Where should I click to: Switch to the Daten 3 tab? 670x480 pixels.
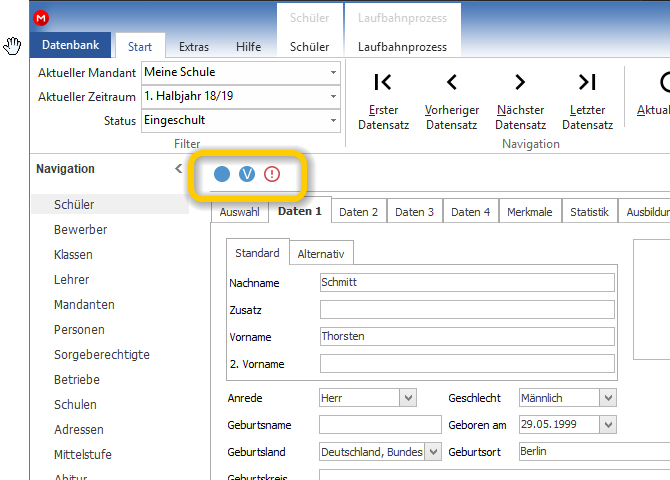[414, 212]
